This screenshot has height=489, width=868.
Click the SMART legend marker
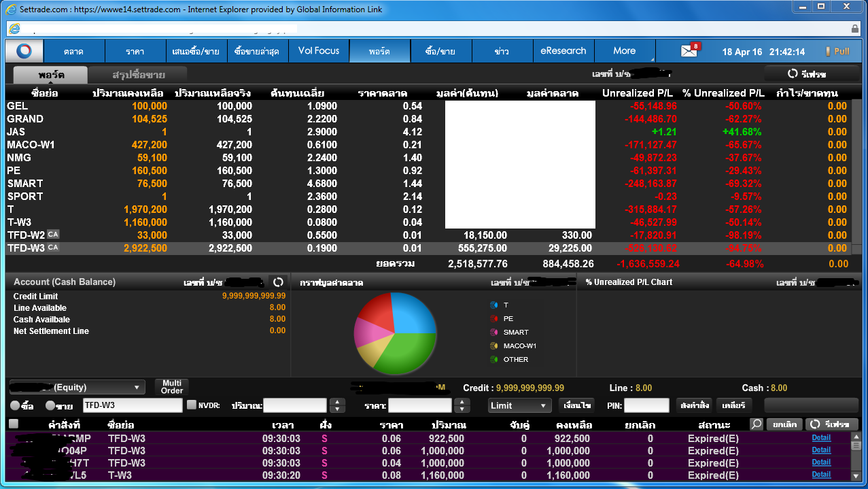(x=494, y=333)
